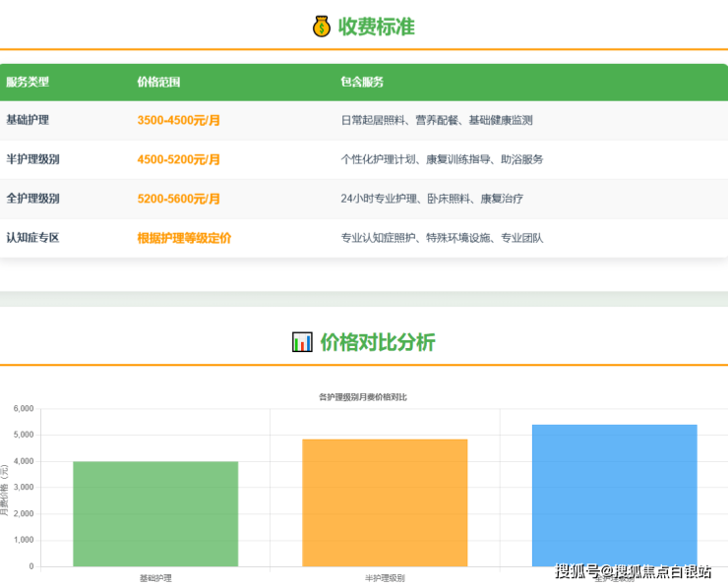The image size is (728, 587).
Task: Click the 包含服务 column header
Action: pos(362,83)
